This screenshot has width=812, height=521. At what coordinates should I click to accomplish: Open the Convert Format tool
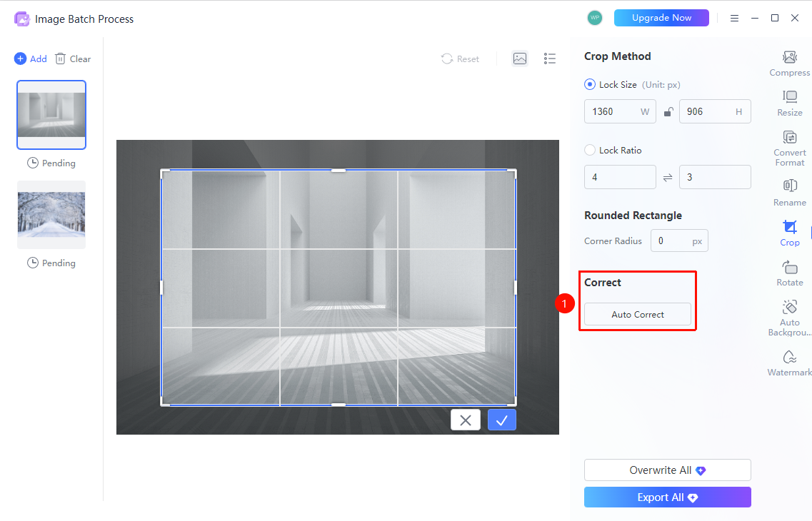tap(789, 148)
